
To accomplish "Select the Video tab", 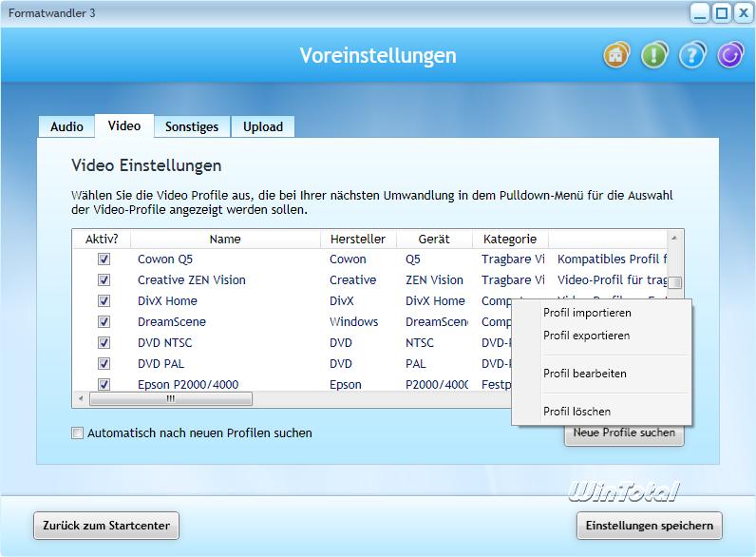I will click(x=124, y=126).
